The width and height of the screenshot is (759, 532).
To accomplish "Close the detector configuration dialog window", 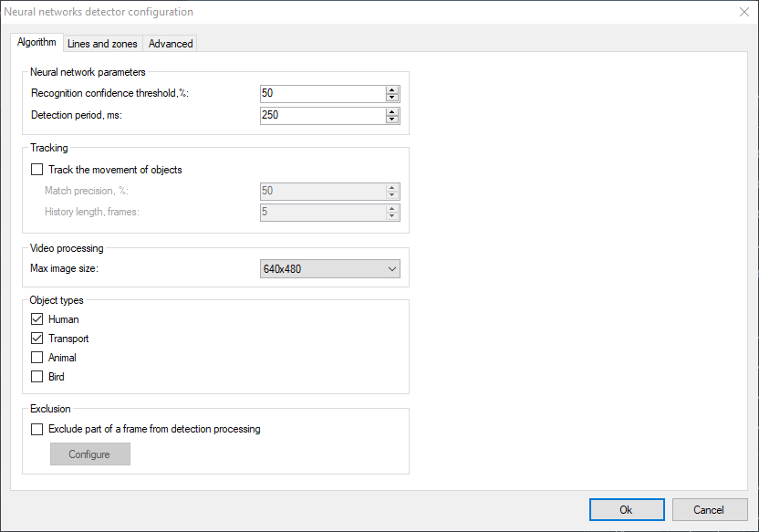I will (743, 12).
